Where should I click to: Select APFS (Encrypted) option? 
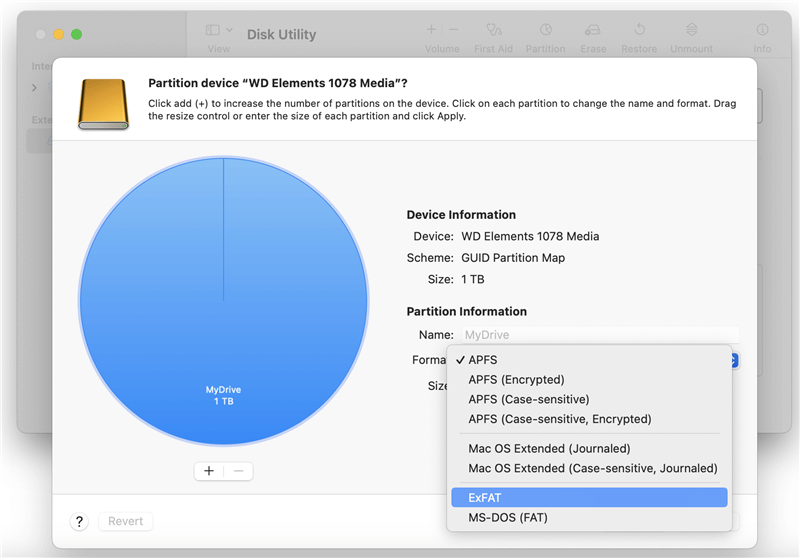516,380
